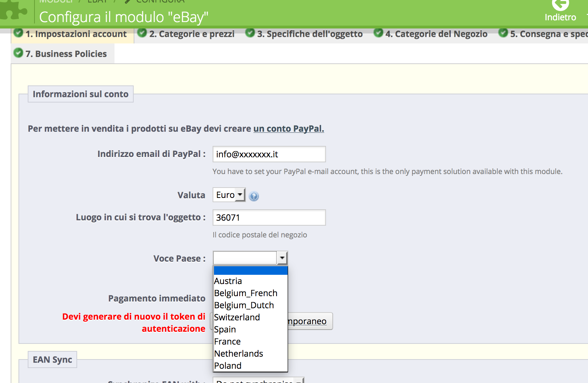Choose Belgium_Dutch in the country list
The height and width of the screenshot is (383, 588).
pos(251,305)
